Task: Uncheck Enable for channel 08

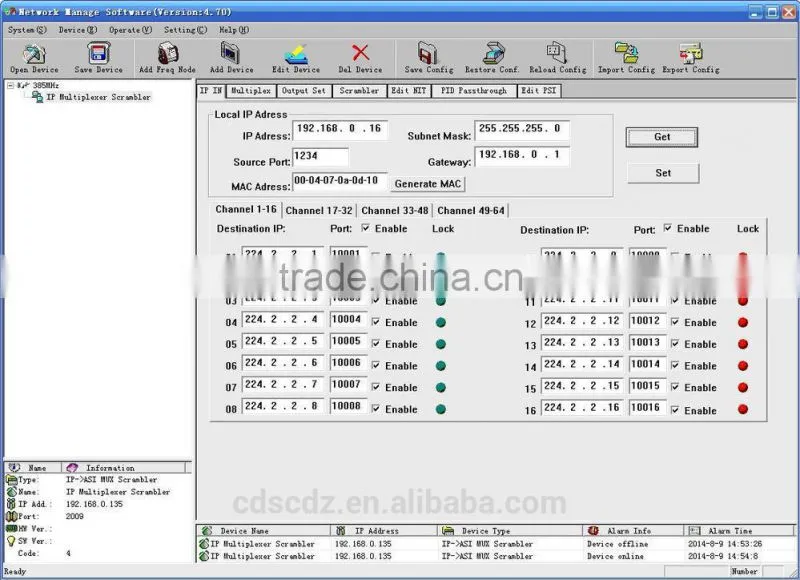Action: [x=376, y=409]
